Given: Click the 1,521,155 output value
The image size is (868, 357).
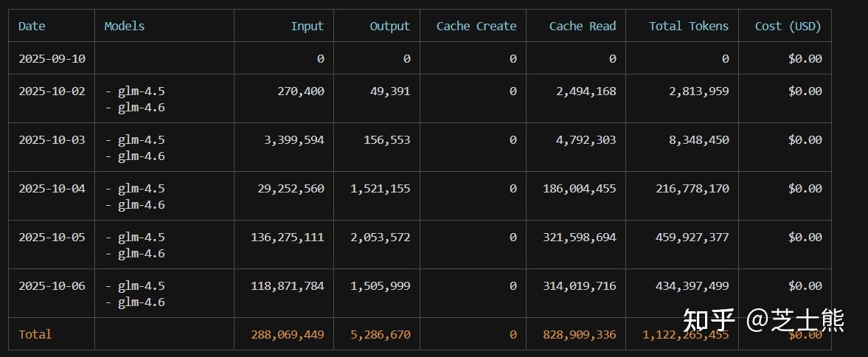Looking at the screenshot, I should point(380,189).
